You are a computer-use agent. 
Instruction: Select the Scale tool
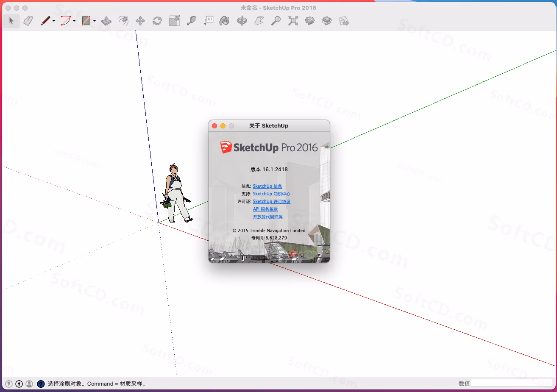click(174, 21)
